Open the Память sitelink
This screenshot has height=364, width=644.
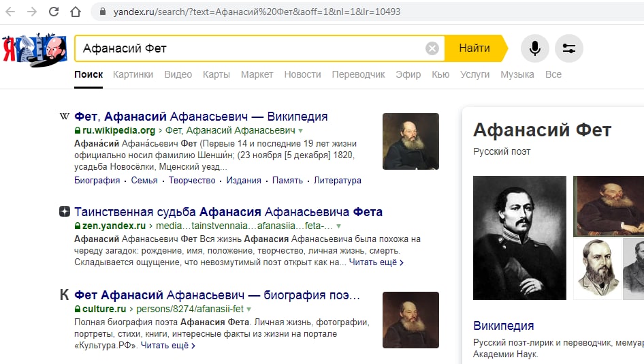click(287, 180)
